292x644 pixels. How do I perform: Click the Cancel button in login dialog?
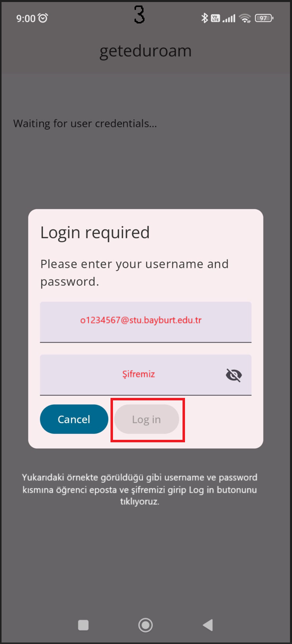tap(74, 419)
